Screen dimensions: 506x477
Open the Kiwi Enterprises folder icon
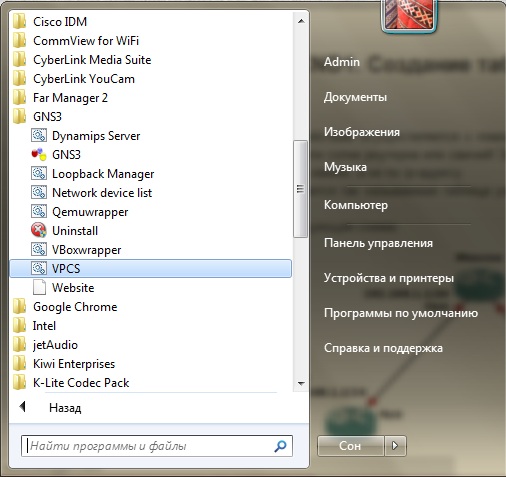click(x=19, y=364)
